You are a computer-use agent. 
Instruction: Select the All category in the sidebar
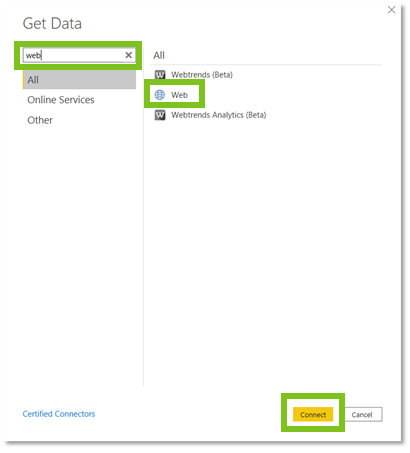pos(79,80)
